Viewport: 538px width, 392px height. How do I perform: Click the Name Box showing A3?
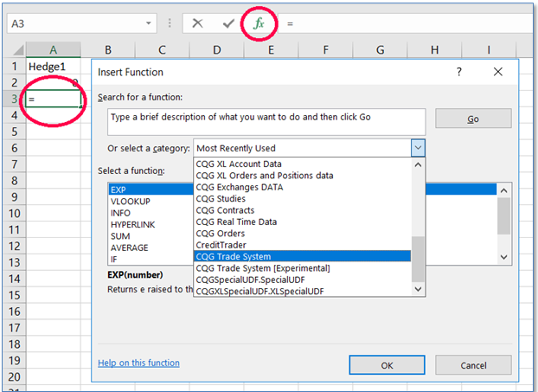[x=81, y=23]
